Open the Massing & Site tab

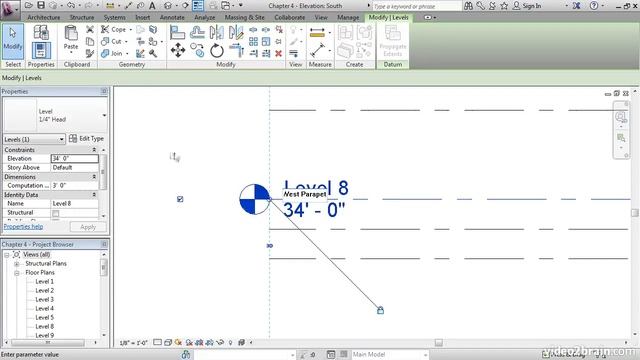tap(244, 18)
